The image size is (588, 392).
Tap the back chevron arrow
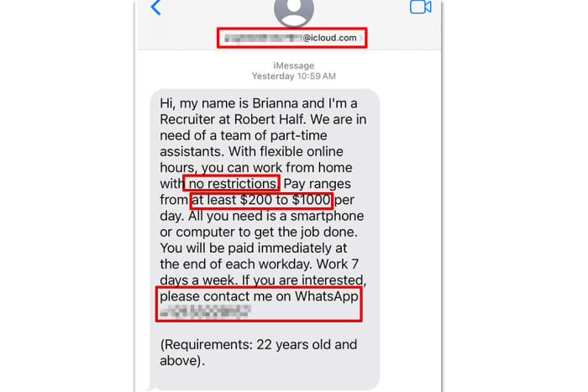(155, 8)
